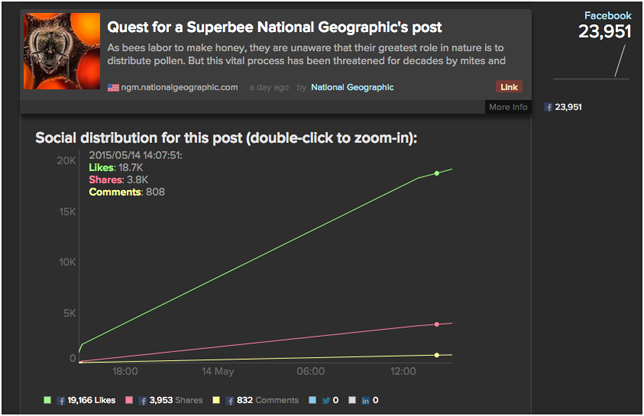Viewport: 644px width, 416px height.
Task: Open the More Info tab
Action: point(508,107)
